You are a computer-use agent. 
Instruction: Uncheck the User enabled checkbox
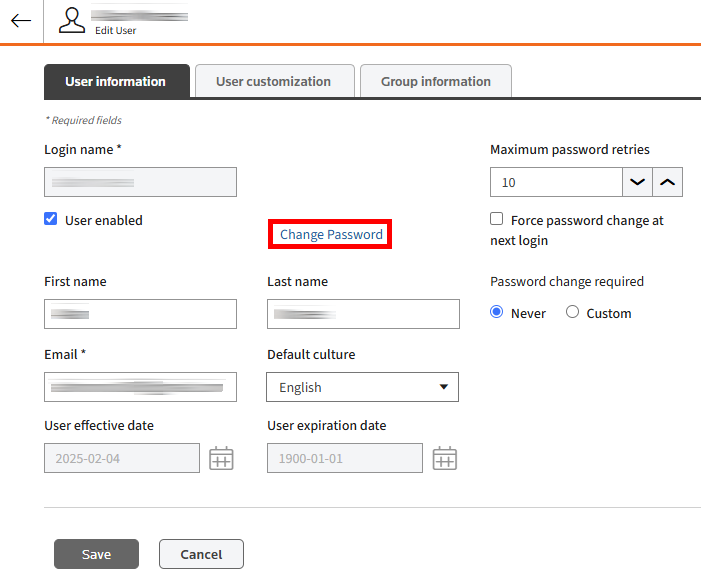point(51,219)
